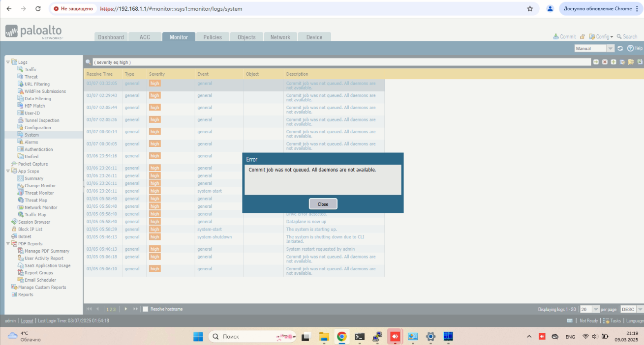Open Alarms in the sidebar

(31, 142)
